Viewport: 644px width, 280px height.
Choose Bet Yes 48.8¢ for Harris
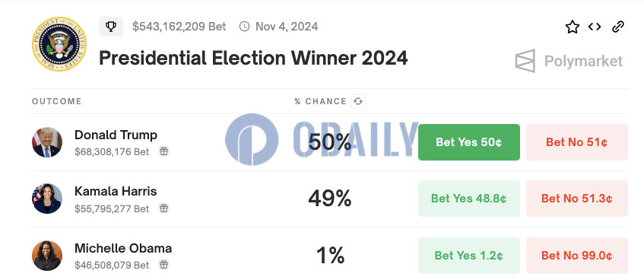click(x=469, y=199)
